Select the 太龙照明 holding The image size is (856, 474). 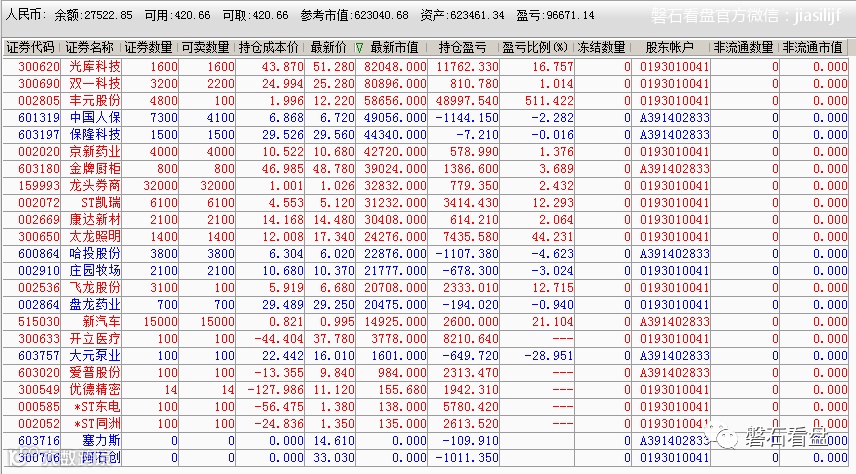coord(425,236)
